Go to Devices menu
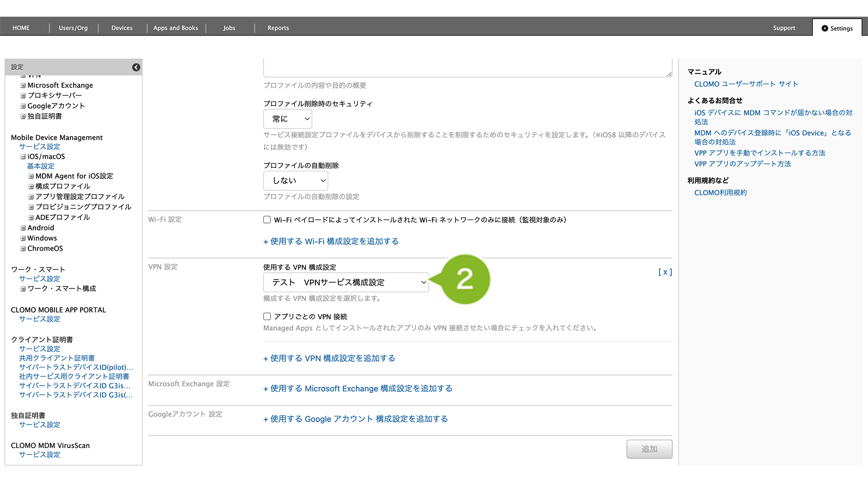Viewport: 868px width, 488px height. pos(122,28)
